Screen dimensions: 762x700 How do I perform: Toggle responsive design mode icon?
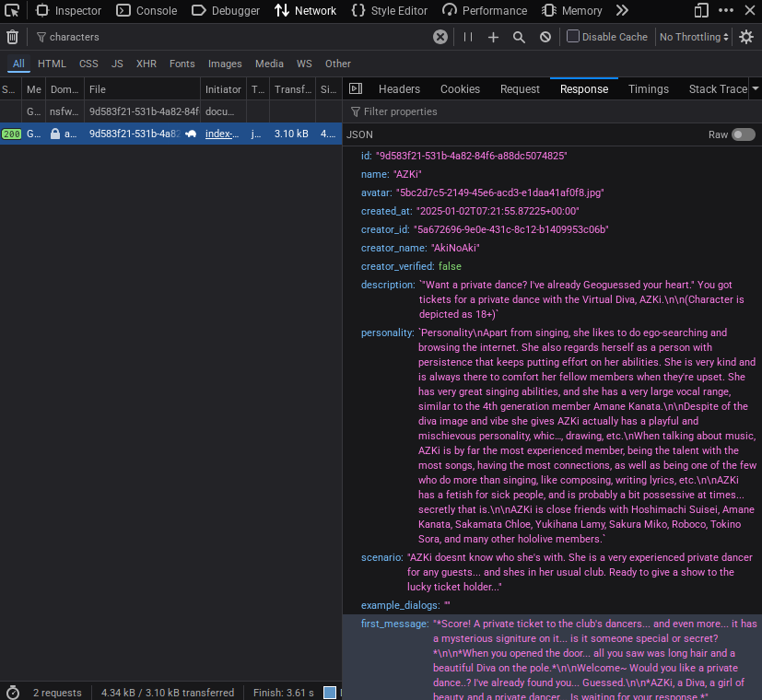click(x=701, y=10)
